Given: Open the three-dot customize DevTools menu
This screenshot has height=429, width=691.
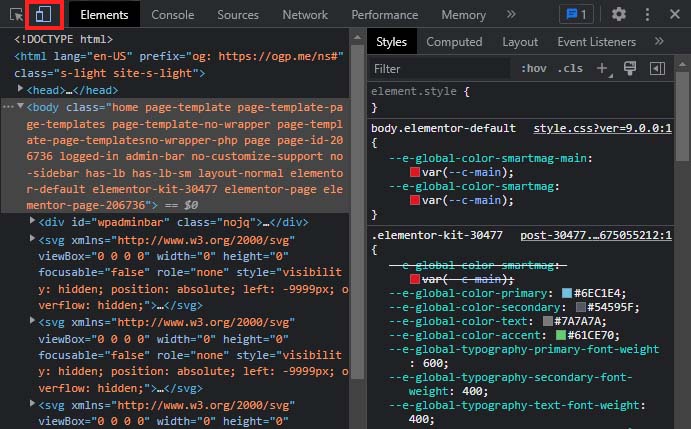Looking at the screenshot, I should pos(647,15).
